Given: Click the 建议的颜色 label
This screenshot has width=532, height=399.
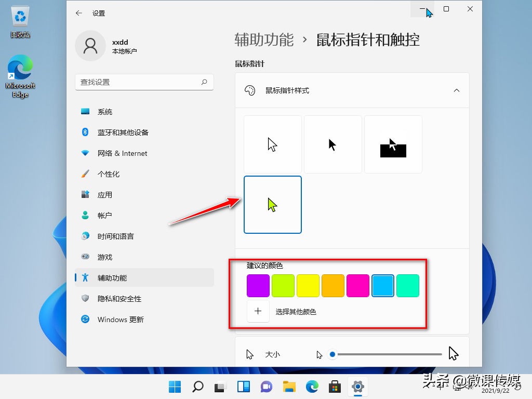Looking at the screenshot, I should pyautogui.click(x=264, y=265).
